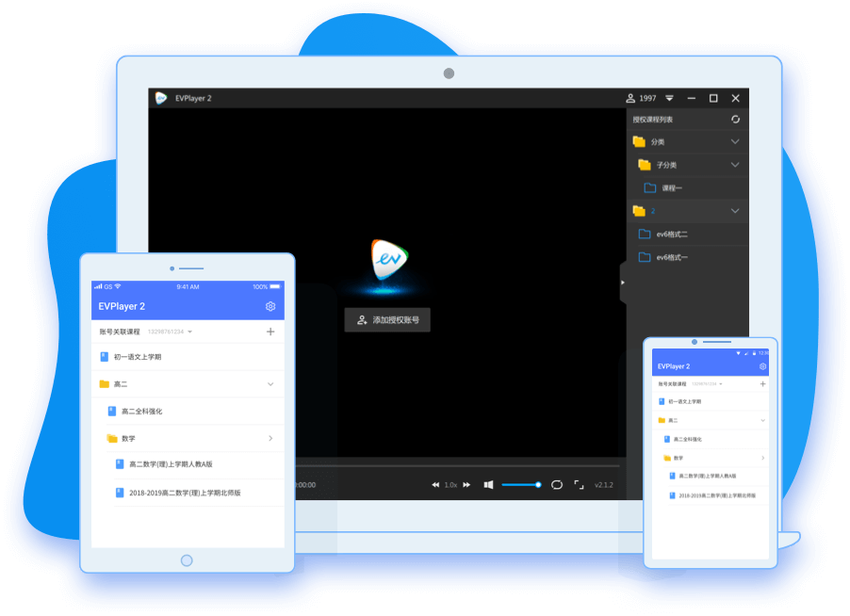Image resolution: width=850 pixels, height=616 pixels.
Task: Click the EVPlayer 2 logo icon
Action: click(160, 97)
